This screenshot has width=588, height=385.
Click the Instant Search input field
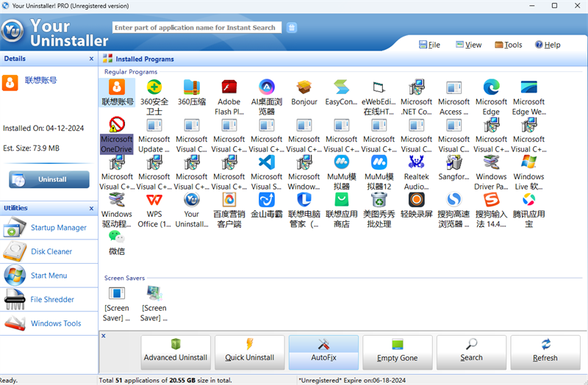click(196, 27)
